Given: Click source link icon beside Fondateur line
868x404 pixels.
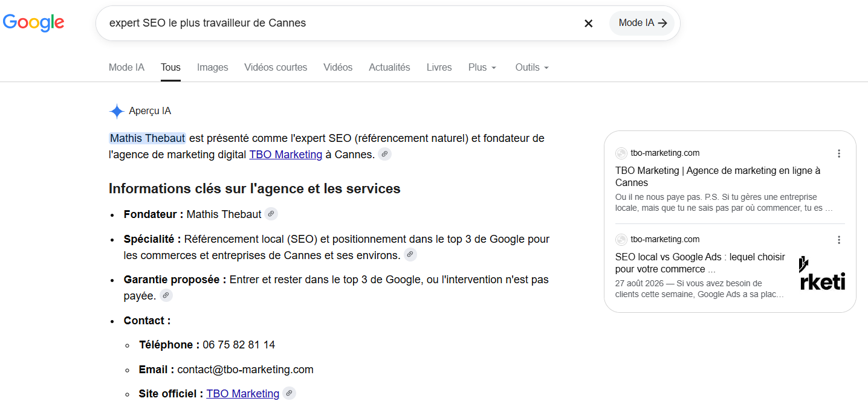Looking at the screenshot, I should pyautogui.click(x=271, y=214).
